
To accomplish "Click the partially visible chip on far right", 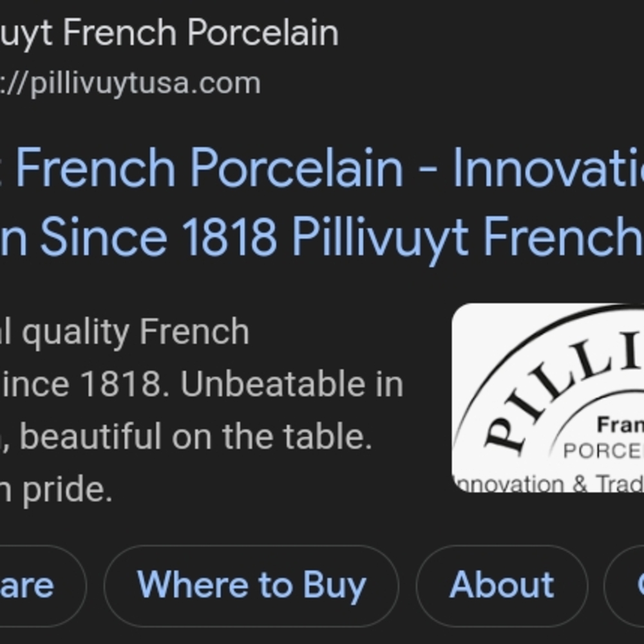I will pos(634,585).
